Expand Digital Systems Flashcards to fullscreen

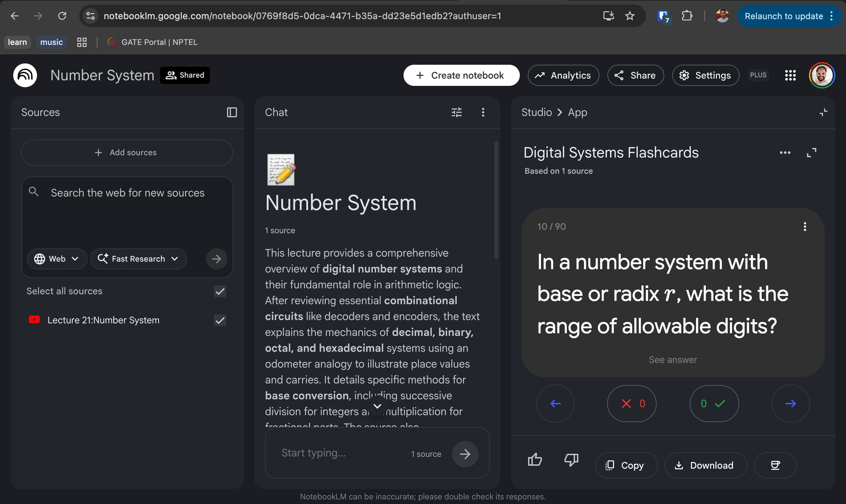pos(812,153)
